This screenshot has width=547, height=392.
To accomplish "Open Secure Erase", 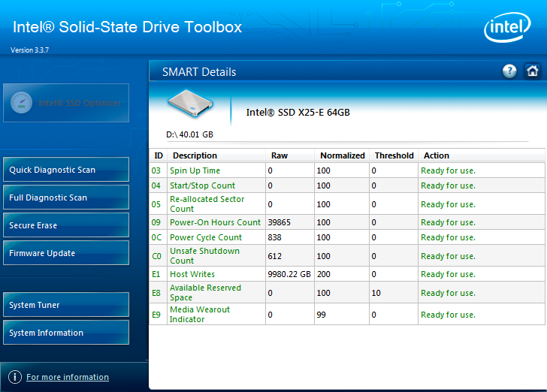I will [66, 225].
